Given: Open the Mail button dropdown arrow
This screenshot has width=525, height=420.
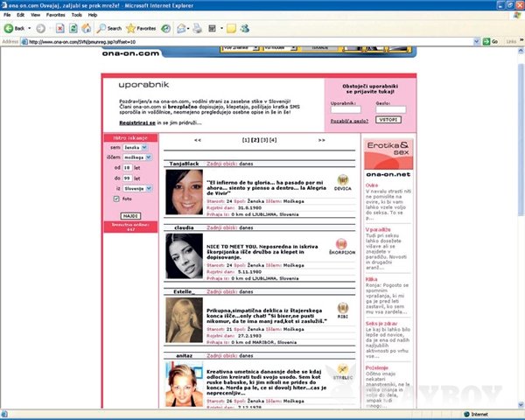Looking at the screenshot, I should 188,29.
